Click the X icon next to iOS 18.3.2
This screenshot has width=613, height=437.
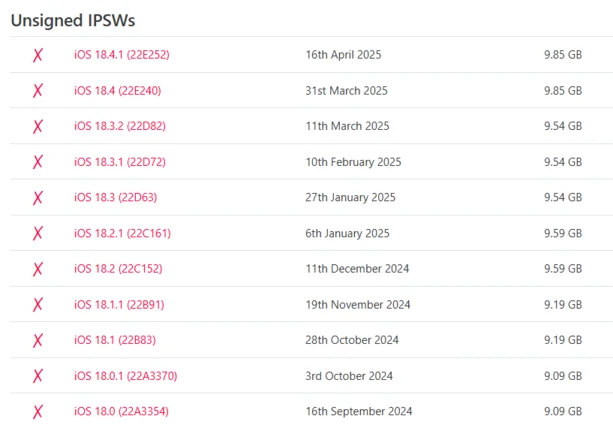[38, 126]
